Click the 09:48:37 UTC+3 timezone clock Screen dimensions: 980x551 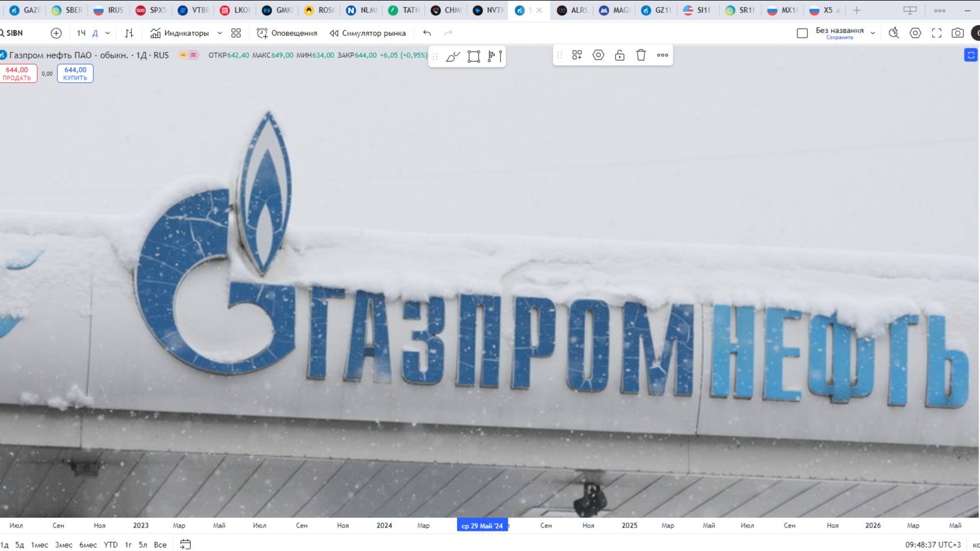coord(933,545)
